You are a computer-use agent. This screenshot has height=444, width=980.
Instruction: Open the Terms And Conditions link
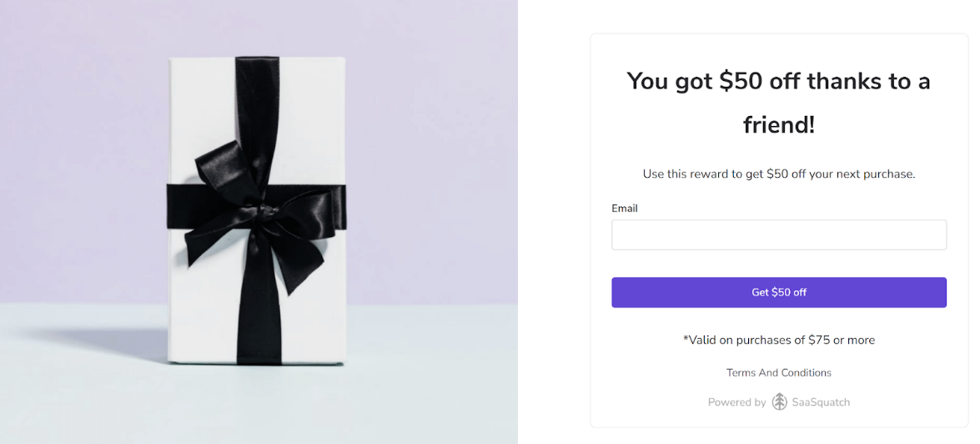(778, 372)
